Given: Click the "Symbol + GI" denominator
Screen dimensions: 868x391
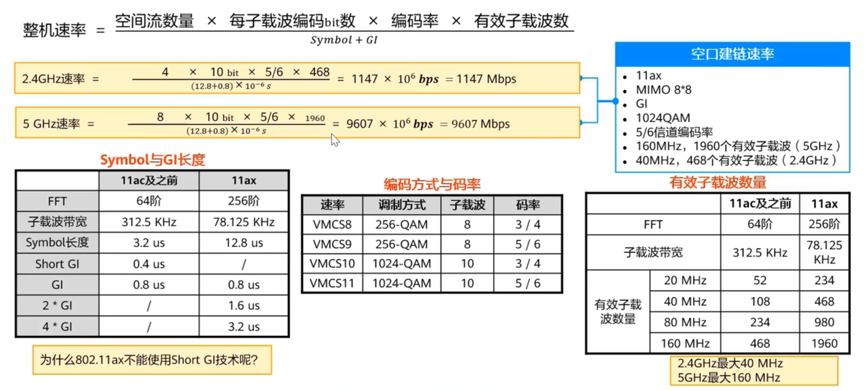Looking at the screenshot, I should pyautogui.click(x=344, y=40).
